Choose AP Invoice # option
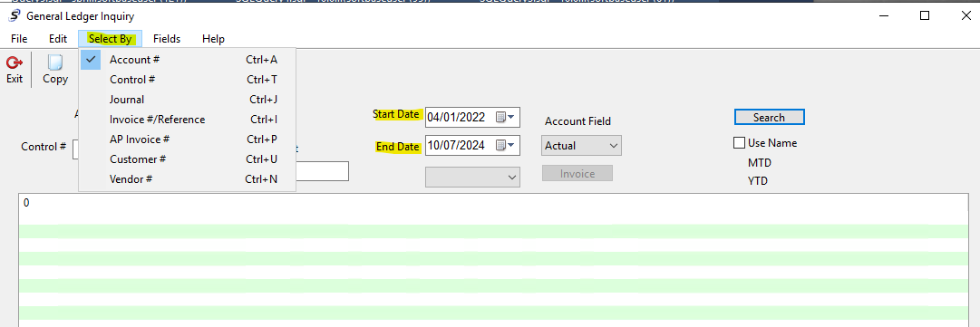The height and width of the screenshot is (327, 980). pyautogui.click(x=187, y=139)
